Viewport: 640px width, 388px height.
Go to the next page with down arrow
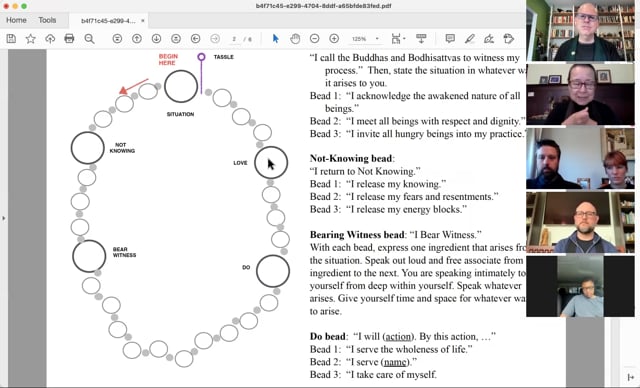[x=156, y=39]
